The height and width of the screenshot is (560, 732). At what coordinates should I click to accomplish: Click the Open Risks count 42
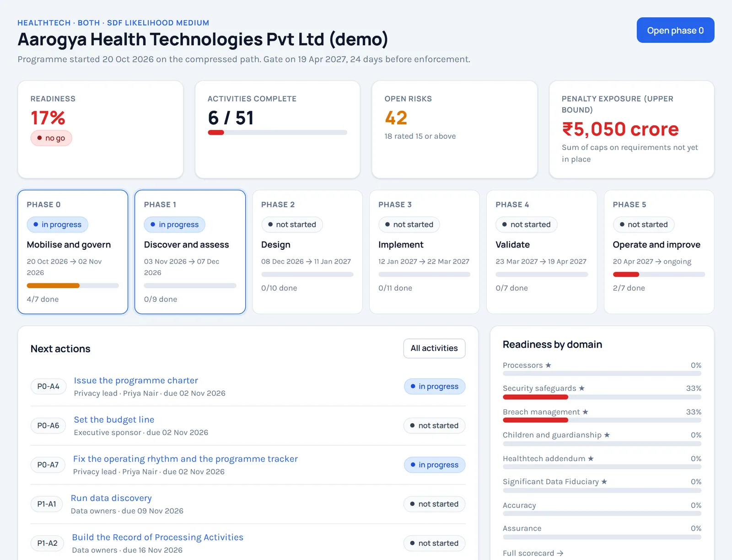point(396,118)
